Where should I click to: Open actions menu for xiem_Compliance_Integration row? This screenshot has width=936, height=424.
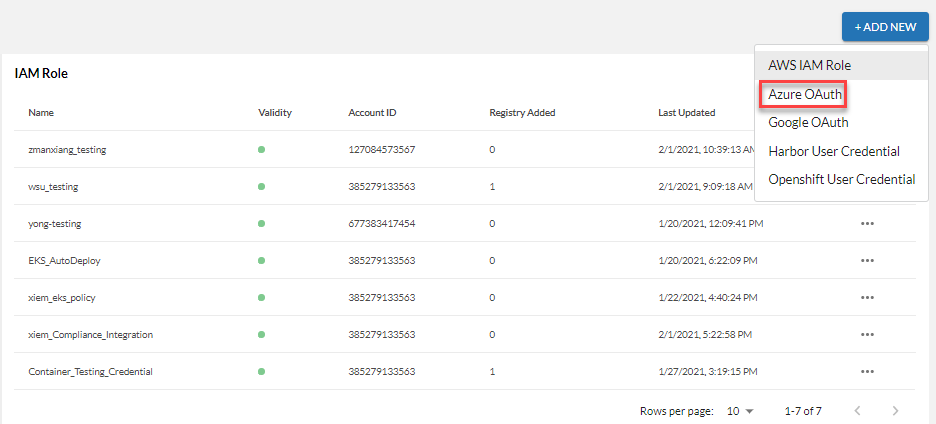[x=867, y=334]
